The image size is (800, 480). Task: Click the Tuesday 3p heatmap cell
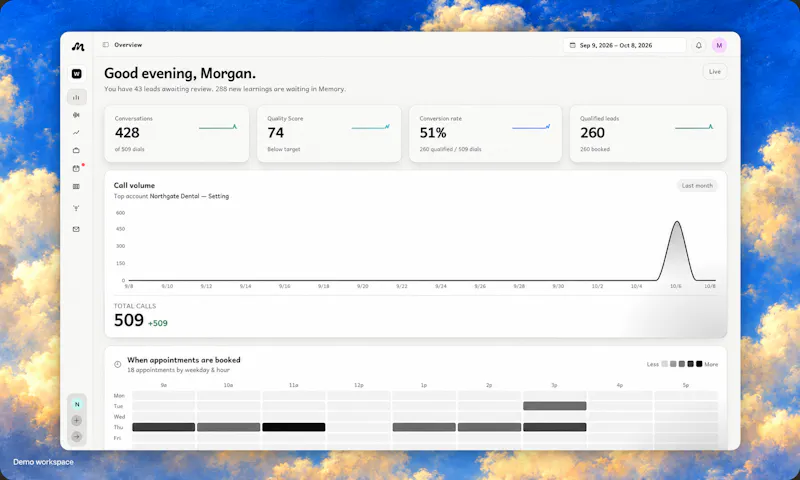555,406
